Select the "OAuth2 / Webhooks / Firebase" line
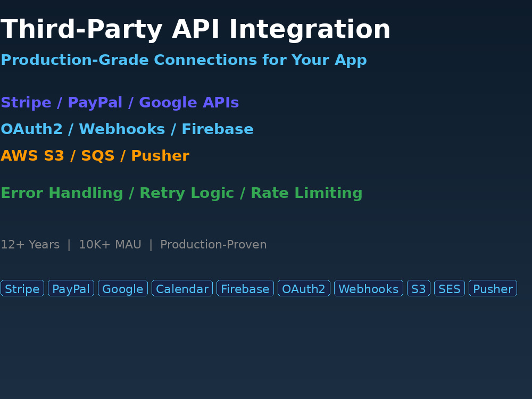The width and height of the screenshot is (532, 399). tap(127, 129)
